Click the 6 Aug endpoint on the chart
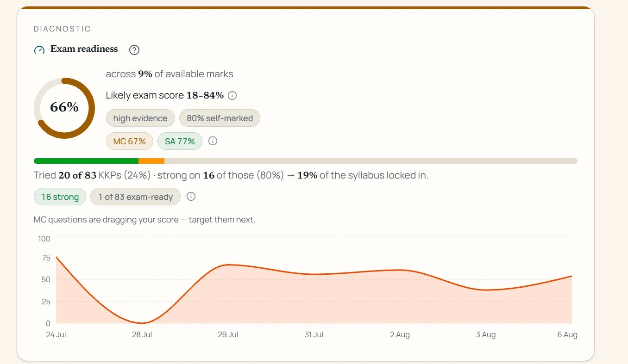628x364 pixels. (x=571, y=276)
